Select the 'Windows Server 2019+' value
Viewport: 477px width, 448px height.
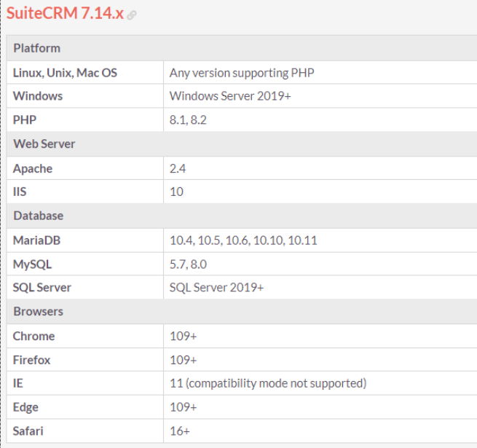click(230, 96)
